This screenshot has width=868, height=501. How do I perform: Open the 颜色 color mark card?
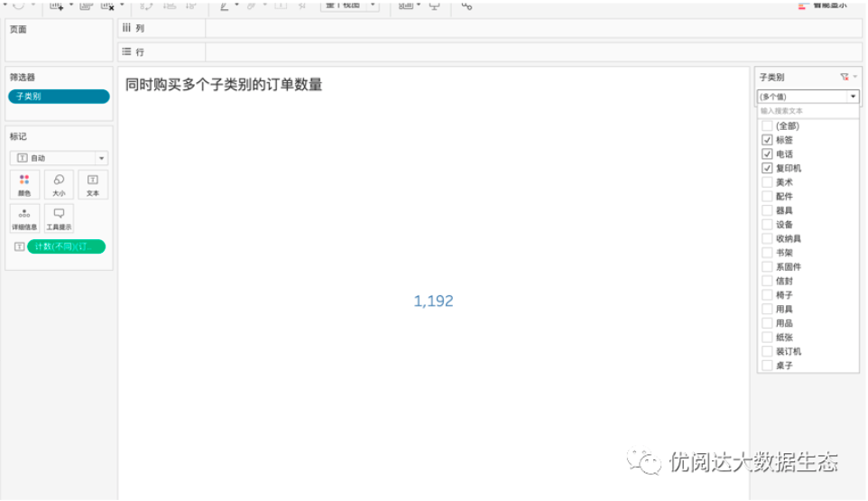pos(24,184)
